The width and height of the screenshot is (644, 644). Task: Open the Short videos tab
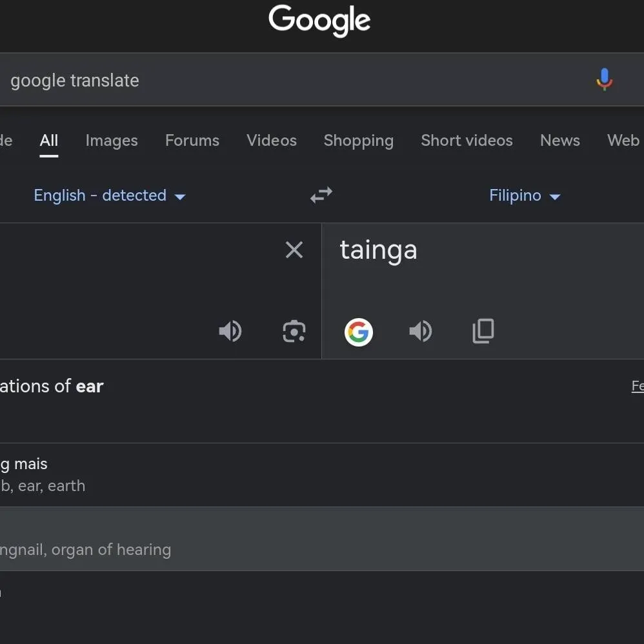tap(467, 141)
